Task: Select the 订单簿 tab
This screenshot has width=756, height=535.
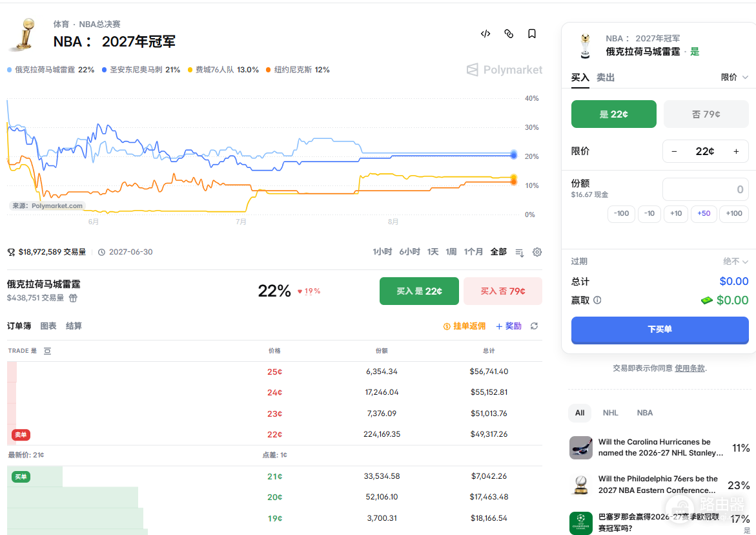Action: pyautogui.click(x=19, y=326)
